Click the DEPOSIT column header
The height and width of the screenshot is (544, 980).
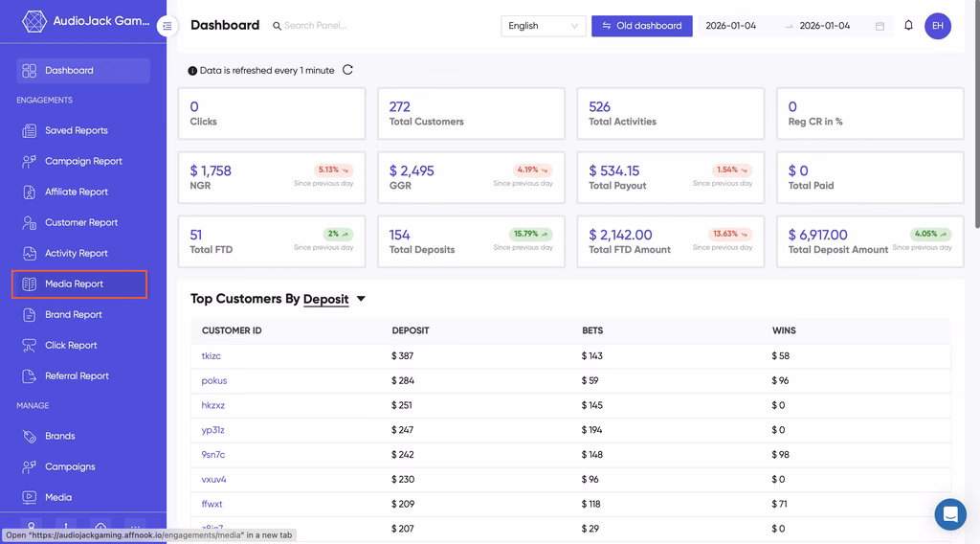click(410, 330)
